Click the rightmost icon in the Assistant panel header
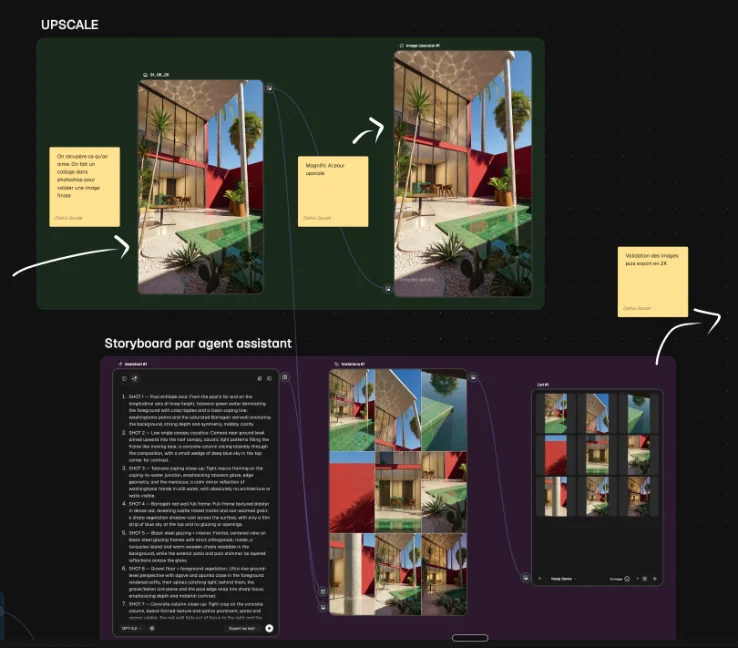 (x=269, y=378)
